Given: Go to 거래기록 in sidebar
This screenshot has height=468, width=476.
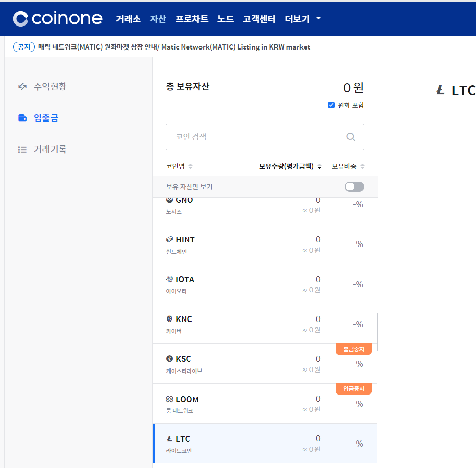Looking at the screenshot, I should click(x=50, y=150).
